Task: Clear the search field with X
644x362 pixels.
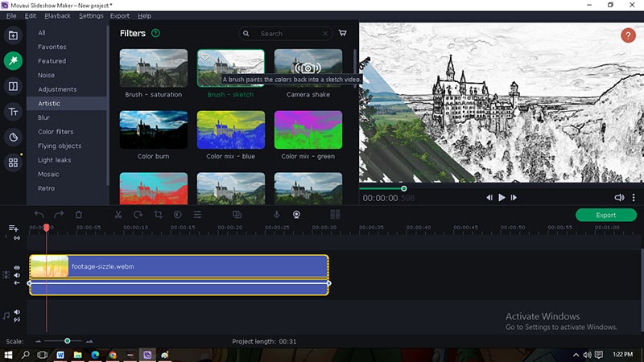Action: [x=325, y=34]
